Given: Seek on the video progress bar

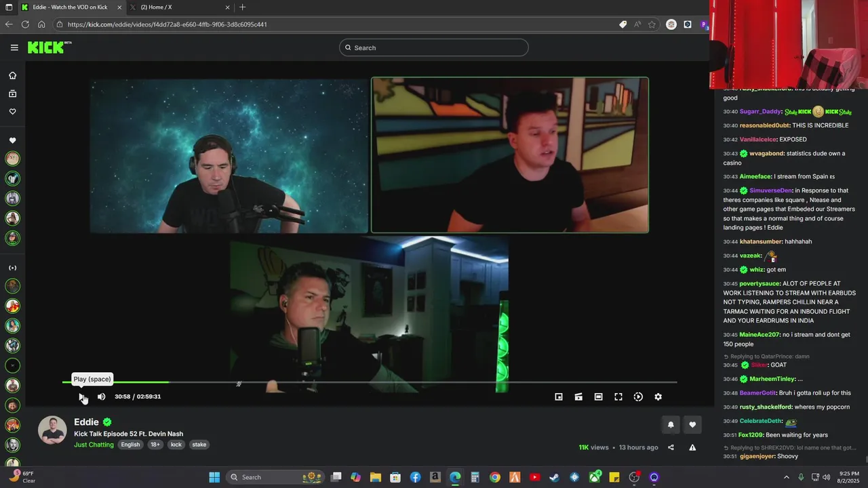Looking at the screenshot, I should coord(370,382).
